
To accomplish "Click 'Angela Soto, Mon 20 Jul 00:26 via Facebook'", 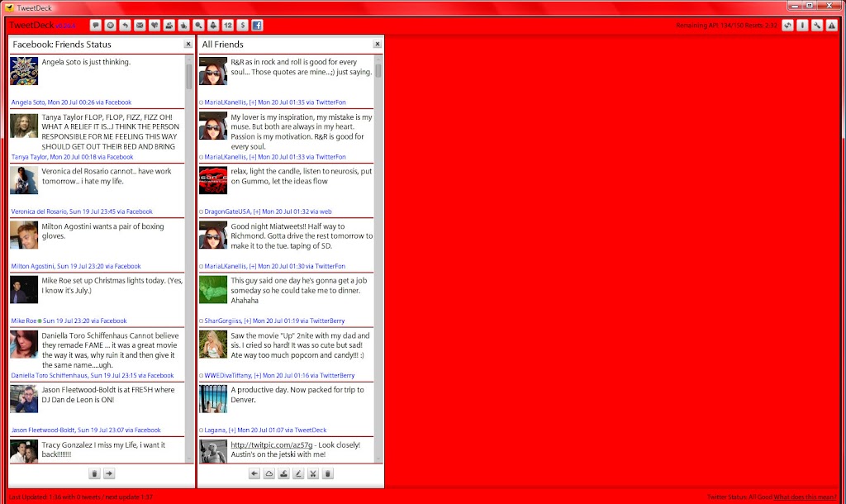I will [71, 102].
